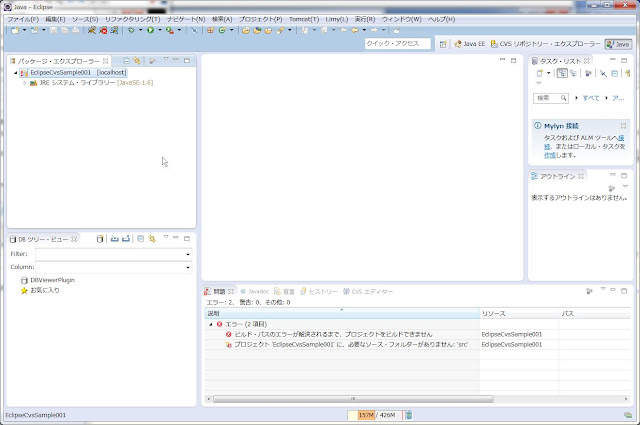Screen dimensions: 640x425
Task: Open the External Tools dropdown arrow
Action: (179, 30)
